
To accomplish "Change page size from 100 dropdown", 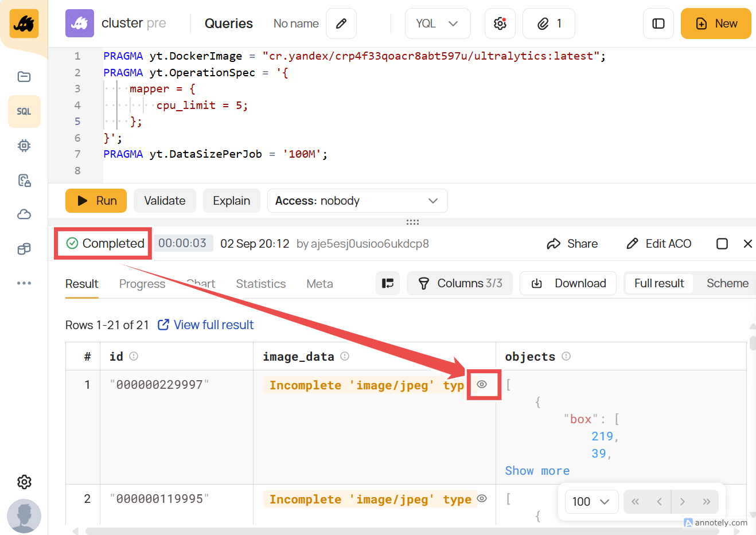I will pyautogui.click(x=591, y=502).
